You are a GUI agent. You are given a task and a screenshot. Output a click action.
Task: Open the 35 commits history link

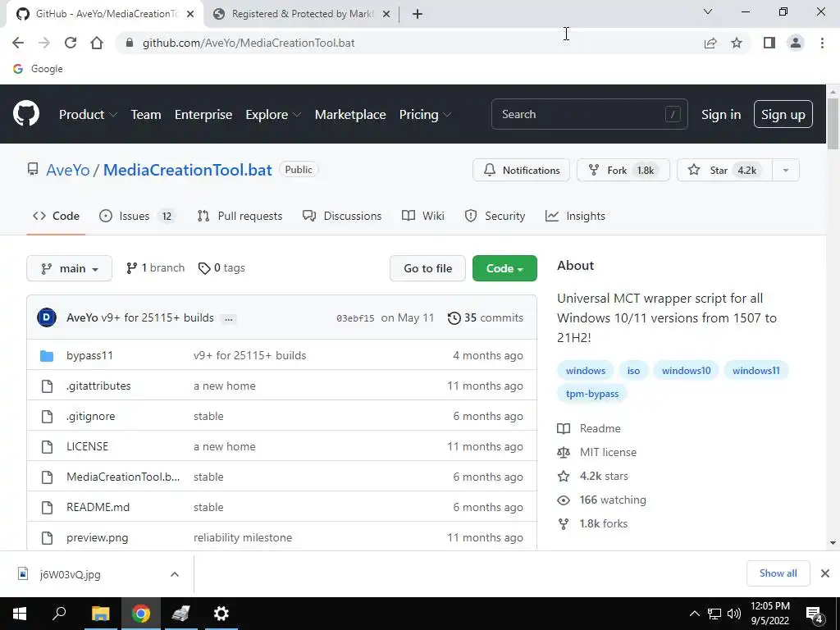point(486,317)
